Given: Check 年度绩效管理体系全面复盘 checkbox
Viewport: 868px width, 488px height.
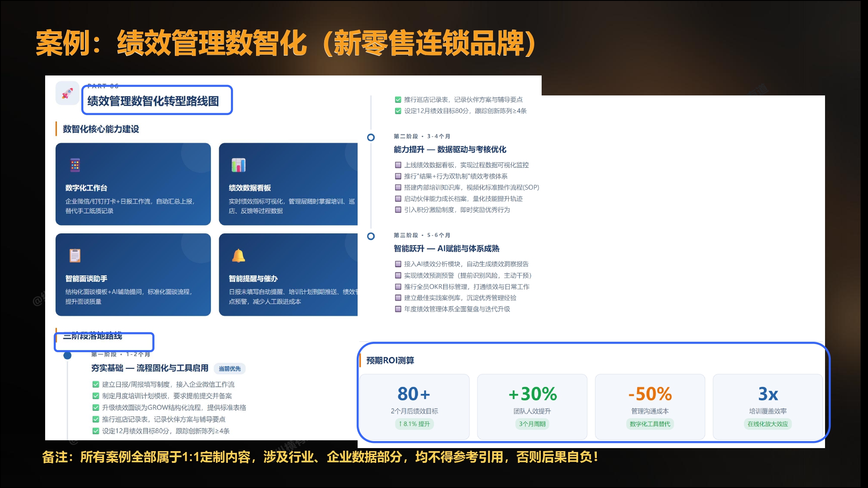Looking at the screenshot, I should [x=398, y=309].
